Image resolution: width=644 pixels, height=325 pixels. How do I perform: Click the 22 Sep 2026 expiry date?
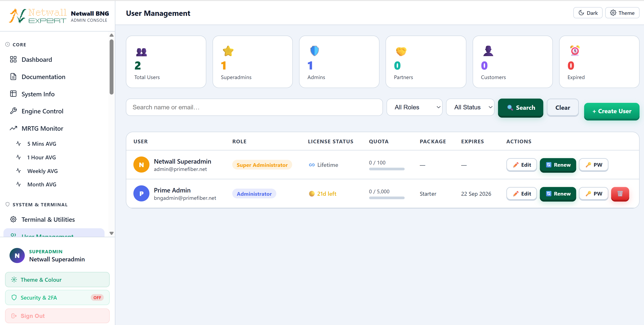coord(476,194)
